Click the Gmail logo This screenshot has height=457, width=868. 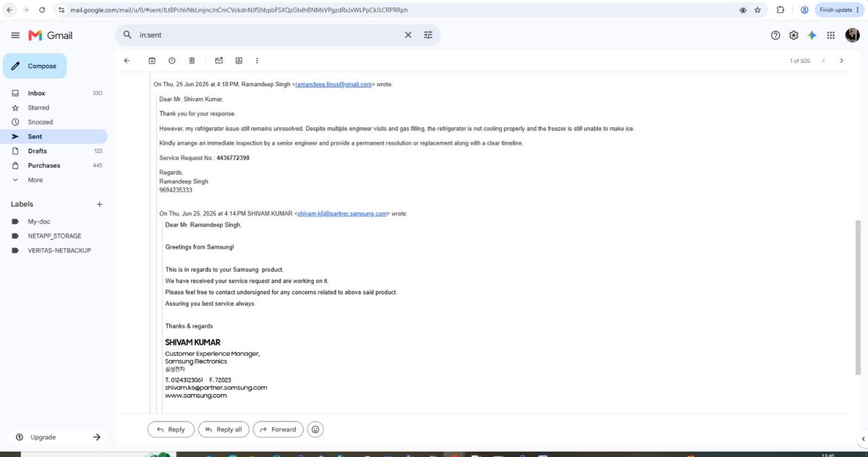point(51,35)
